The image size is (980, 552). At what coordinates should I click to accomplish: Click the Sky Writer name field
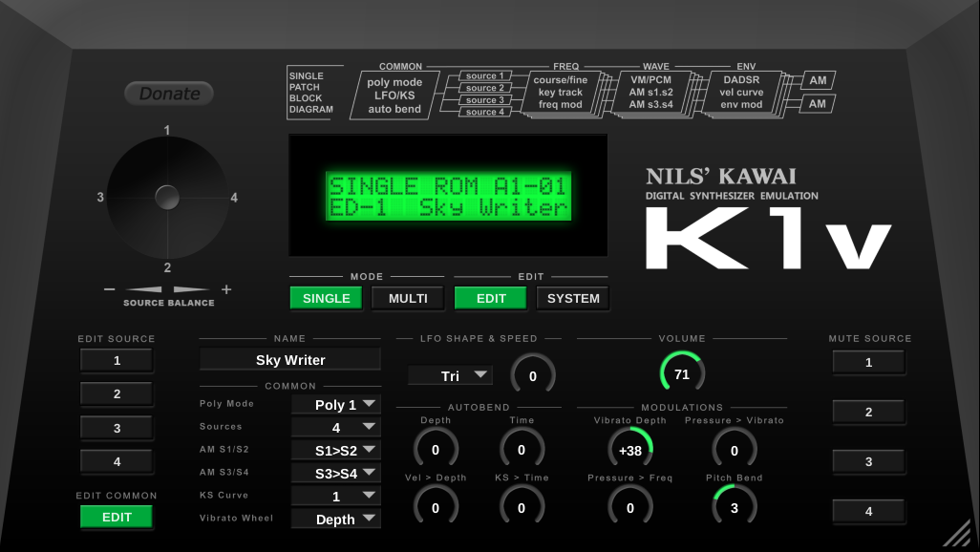290,359
